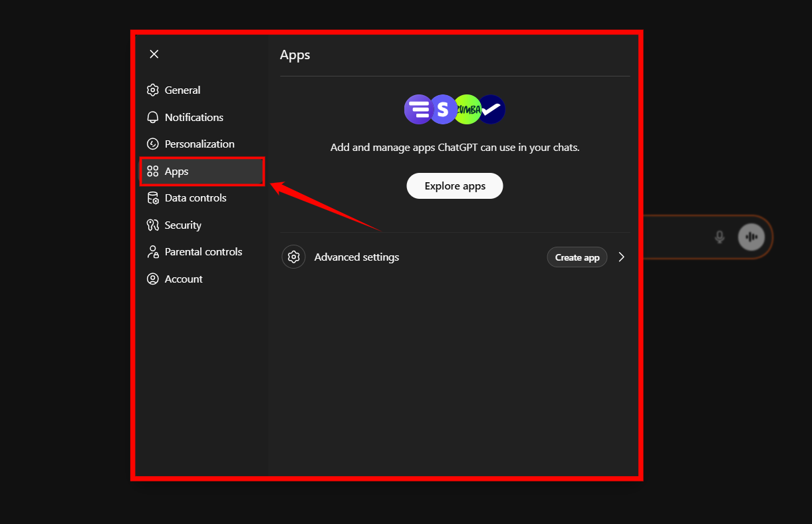The height and width of the screenshot is (524, 812).
Task: Click the blue checkmark app logo
Action: tap(491, 109)
